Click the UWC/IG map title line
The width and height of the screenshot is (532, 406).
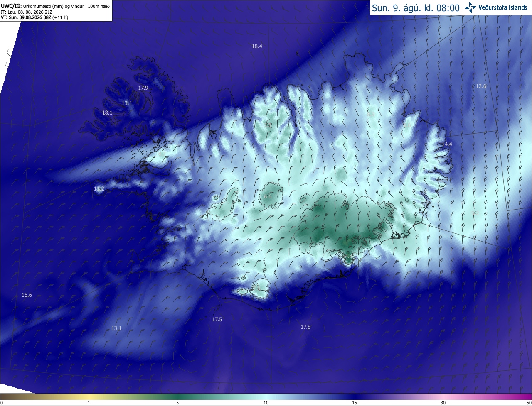click(55, 6)
